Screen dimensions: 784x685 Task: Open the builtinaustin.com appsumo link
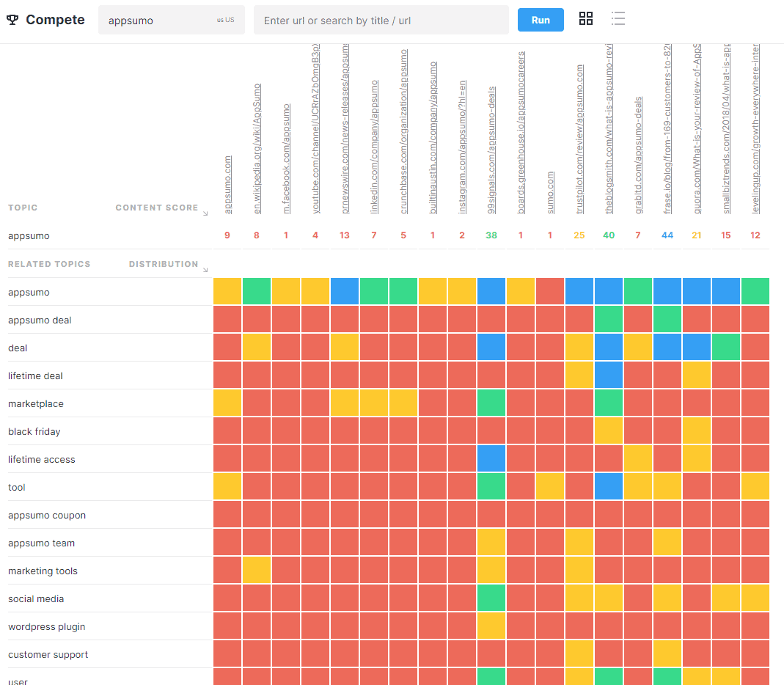(x=433, y=137)
